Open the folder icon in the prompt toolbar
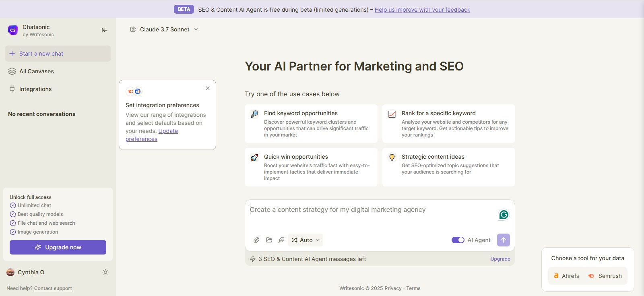This screenshot has width=644, height=296. (269, 240)
